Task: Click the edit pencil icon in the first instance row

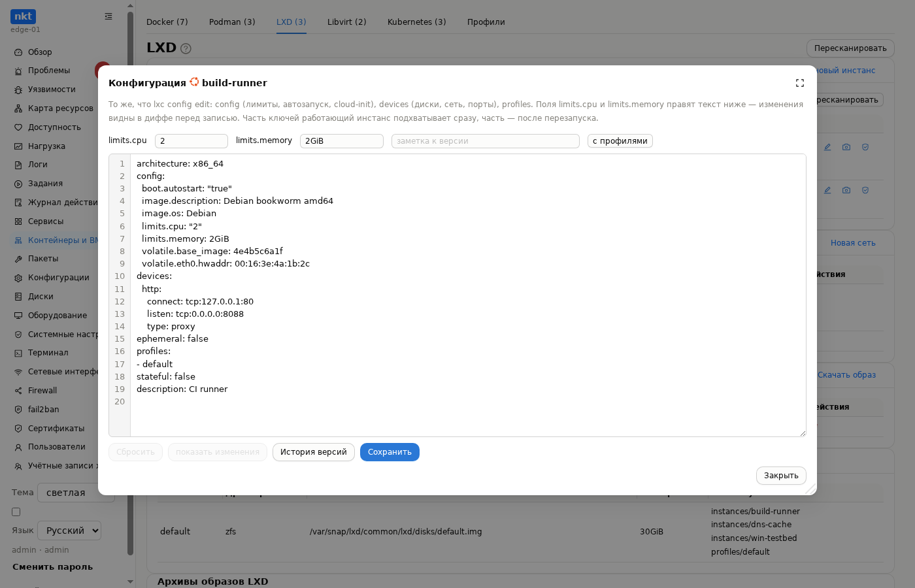Action: (x=827, y=147)
